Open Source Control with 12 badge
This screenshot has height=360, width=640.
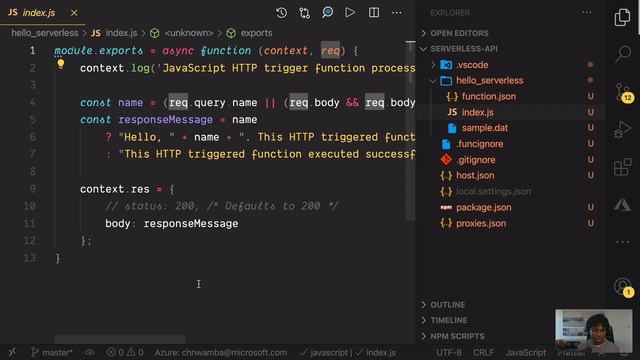tap(623, 93)
